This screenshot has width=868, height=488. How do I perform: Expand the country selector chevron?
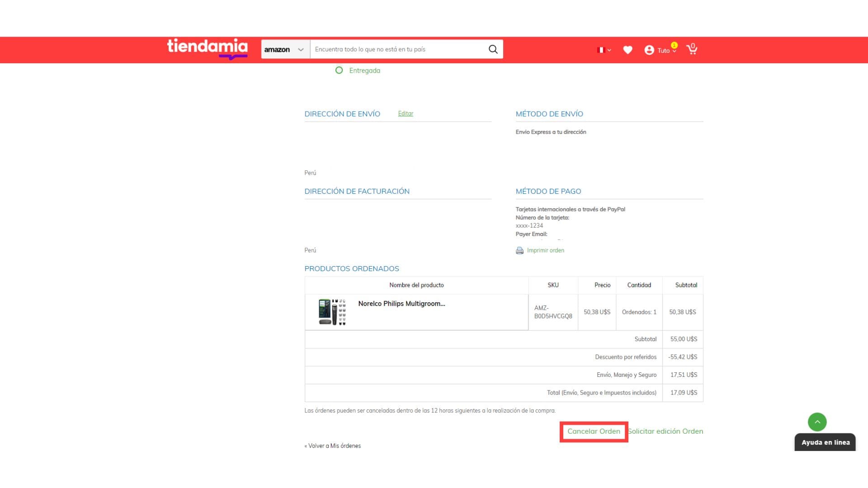(x=609, y=51)
